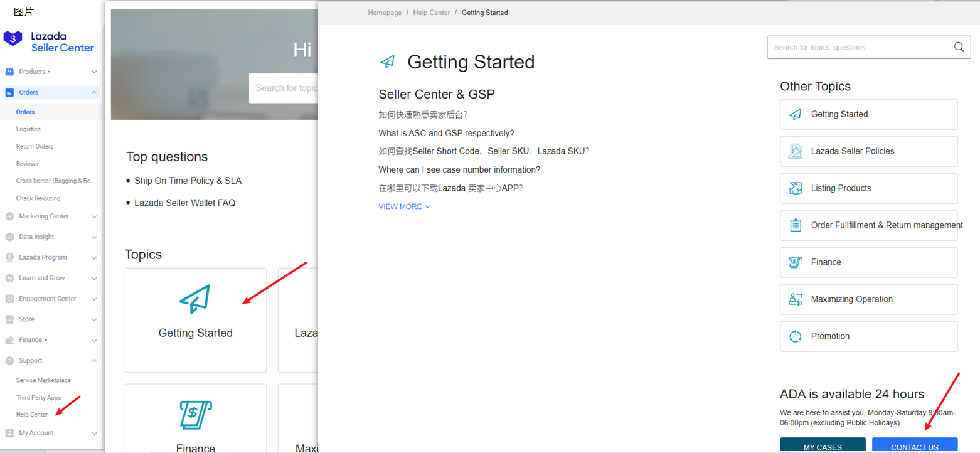Click the Order Fulfillment clipboard icon

click(x=796, y=225)
